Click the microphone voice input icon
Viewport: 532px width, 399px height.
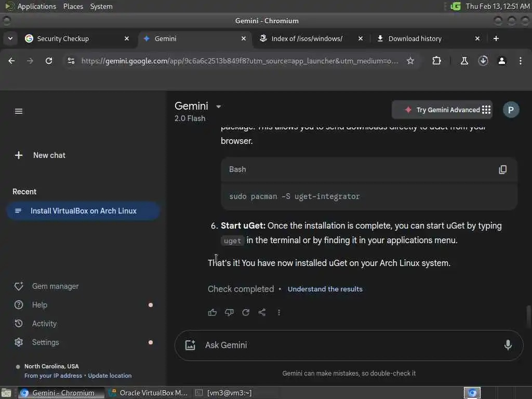[508, 345]
